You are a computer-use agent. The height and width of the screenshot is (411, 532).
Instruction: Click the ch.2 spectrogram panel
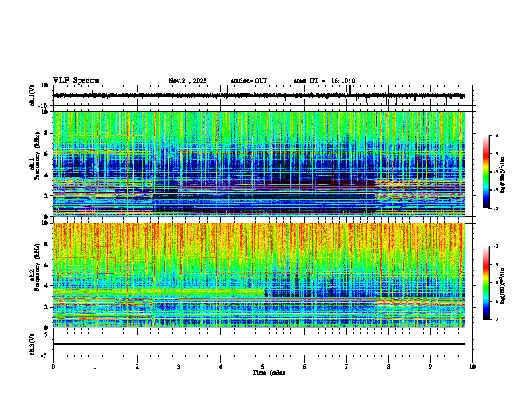pyautogui.click(x=259, y=275)
